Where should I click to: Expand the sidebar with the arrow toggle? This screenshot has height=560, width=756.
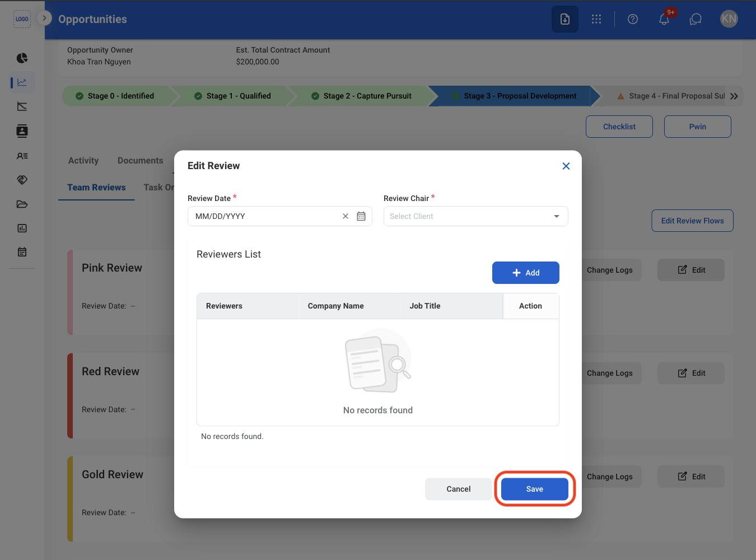point(44,18)
